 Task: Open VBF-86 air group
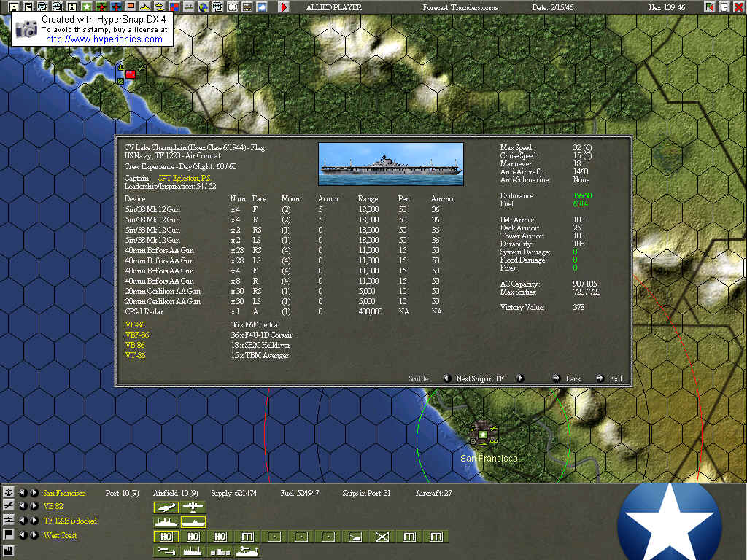137,335
